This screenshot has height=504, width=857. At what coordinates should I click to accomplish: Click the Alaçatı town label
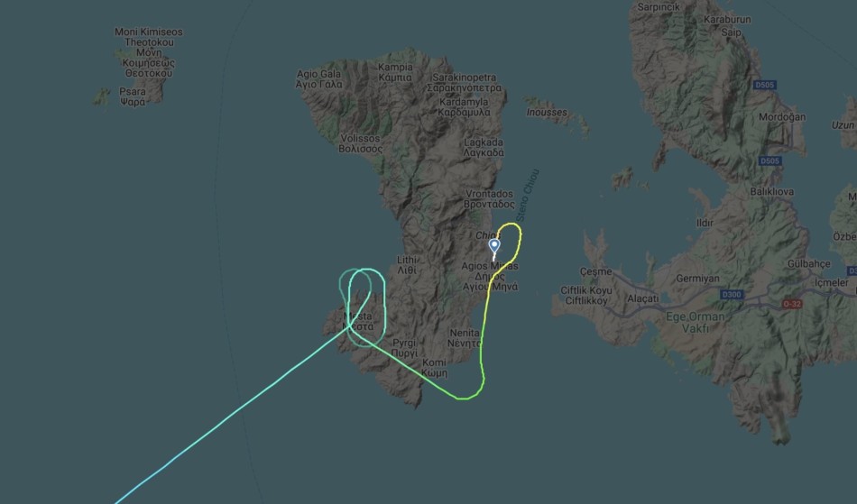click(x=642, y=298)
